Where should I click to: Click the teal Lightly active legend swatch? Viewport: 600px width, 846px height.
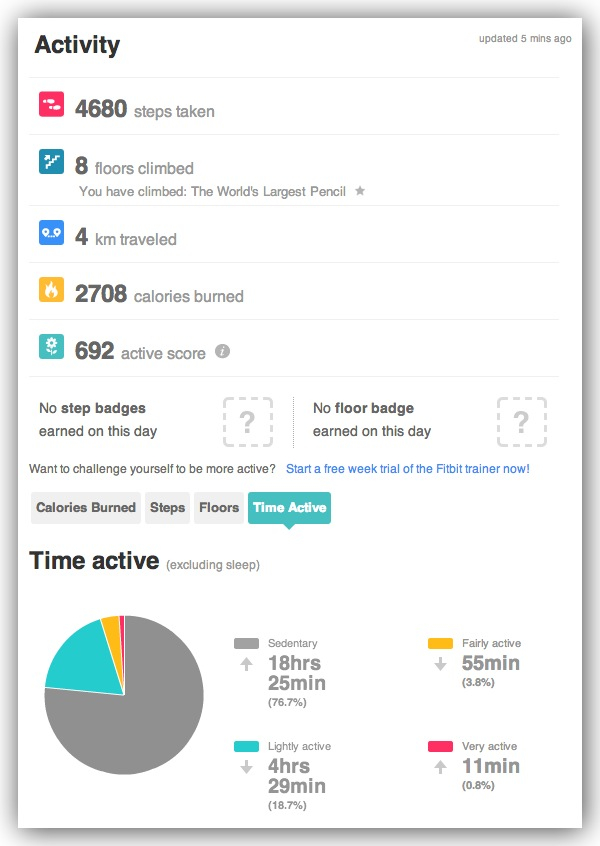246,747
